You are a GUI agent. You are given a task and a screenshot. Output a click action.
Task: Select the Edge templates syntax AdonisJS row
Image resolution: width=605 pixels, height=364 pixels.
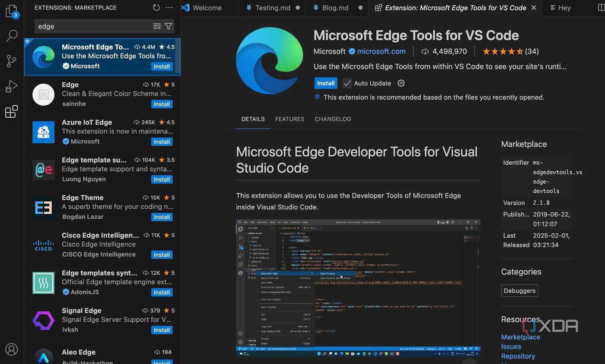click(x=102, y=282)
